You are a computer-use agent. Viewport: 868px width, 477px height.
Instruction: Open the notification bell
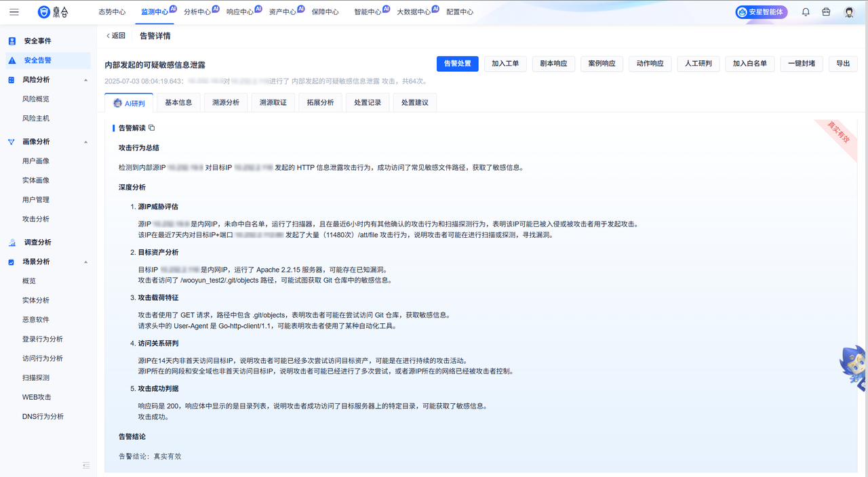[x=806, y=11]
